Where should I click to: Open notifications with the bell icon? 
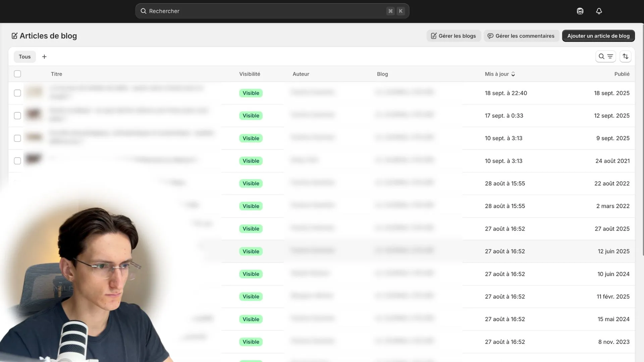599,11
